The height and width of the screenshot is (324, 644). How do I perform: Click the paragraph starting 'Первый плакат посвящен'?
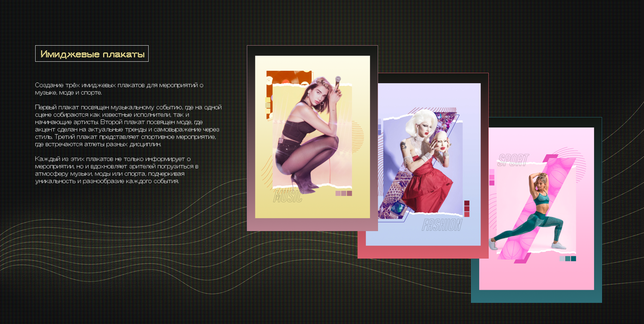coord(128,126)
